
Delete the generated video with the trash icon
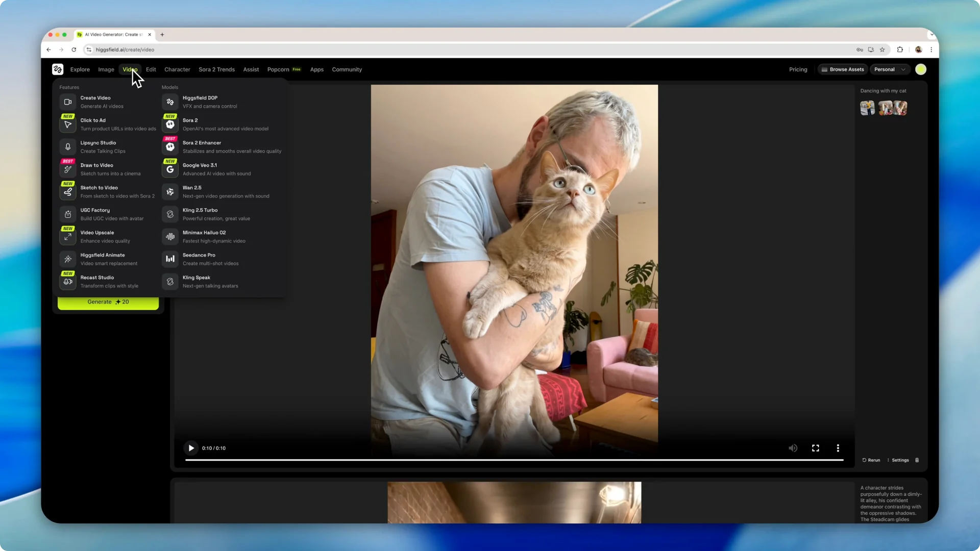(917, 460)
